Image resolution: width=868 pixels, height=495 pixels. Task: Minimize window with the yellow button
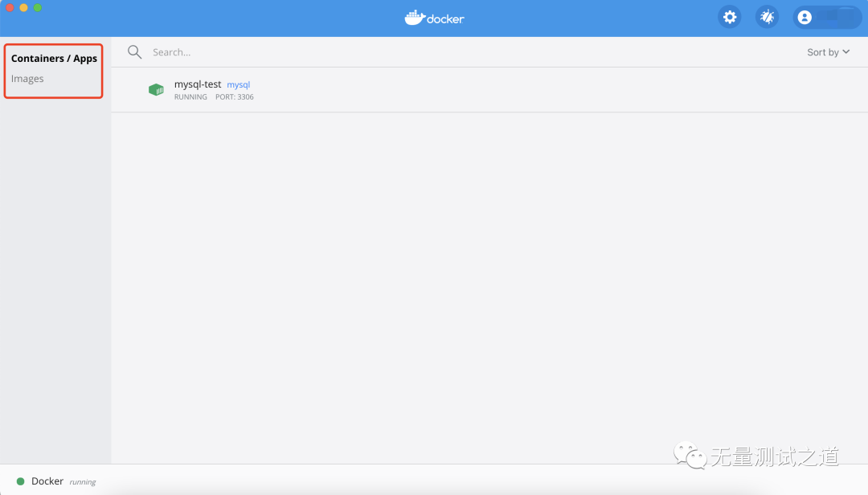click(x=23, y=8)
